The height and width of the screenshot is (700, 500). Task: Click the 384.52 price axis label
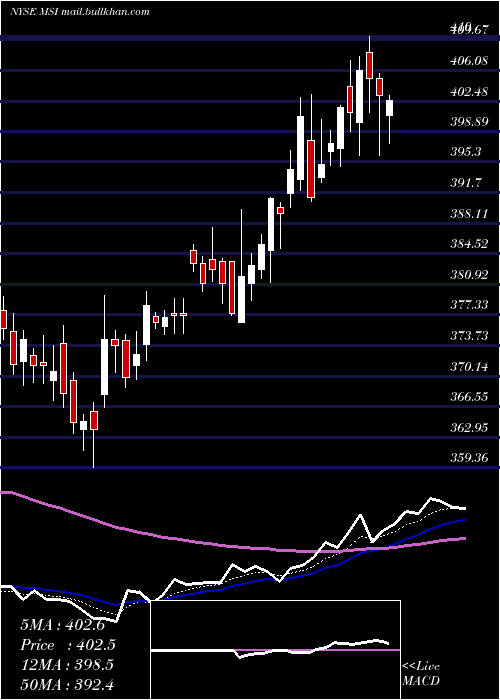pos(469,244)
